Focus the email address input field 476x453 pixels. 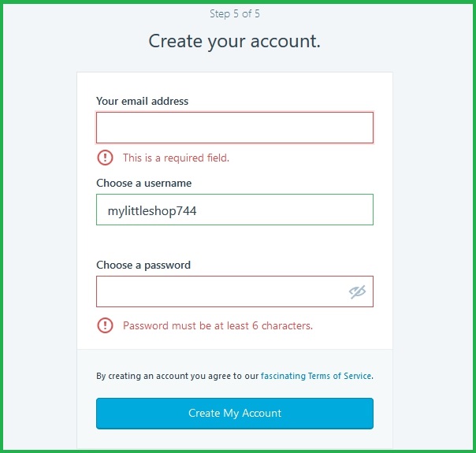(235, 128)
